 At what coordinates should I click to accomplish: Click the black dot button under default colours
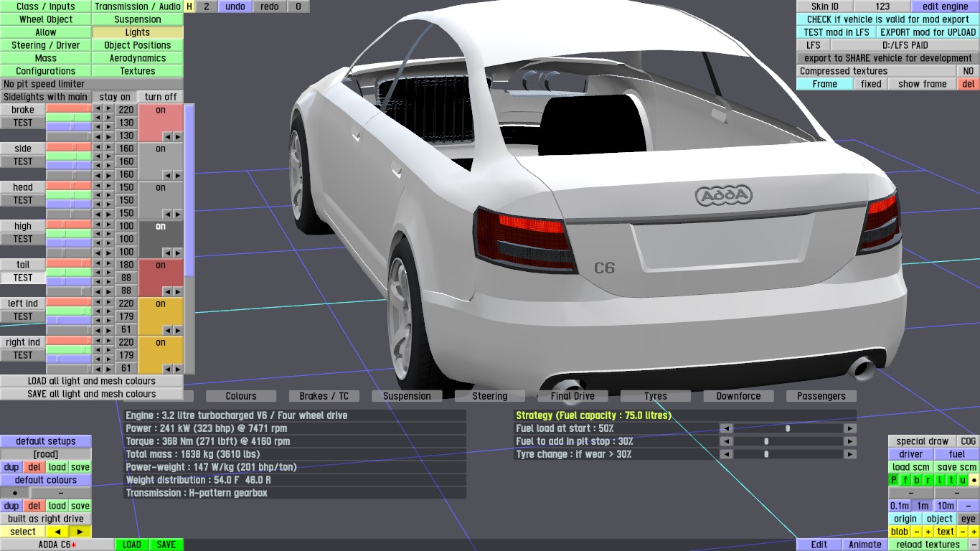click(15, 493)
